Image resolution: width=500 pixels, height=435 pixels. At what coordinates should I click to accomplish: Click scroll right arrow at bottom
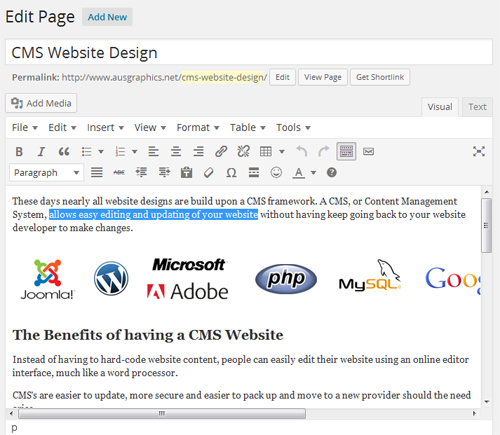[474, 414]
